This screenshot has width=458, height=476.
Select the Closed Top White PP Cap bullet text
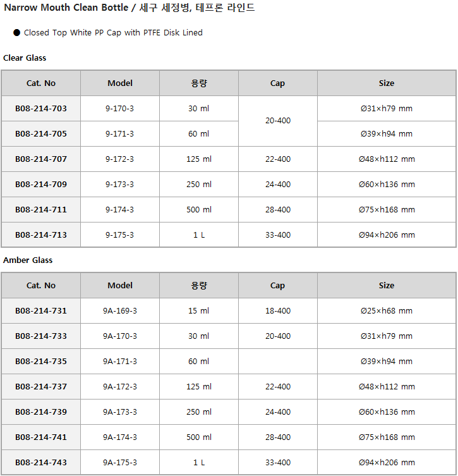point(113,32)
